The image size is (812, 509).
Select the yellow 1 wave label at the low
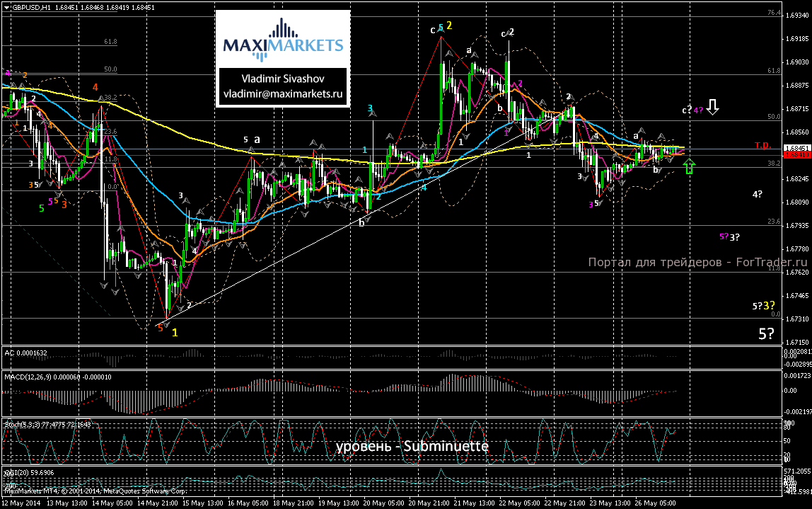(175, 333)
